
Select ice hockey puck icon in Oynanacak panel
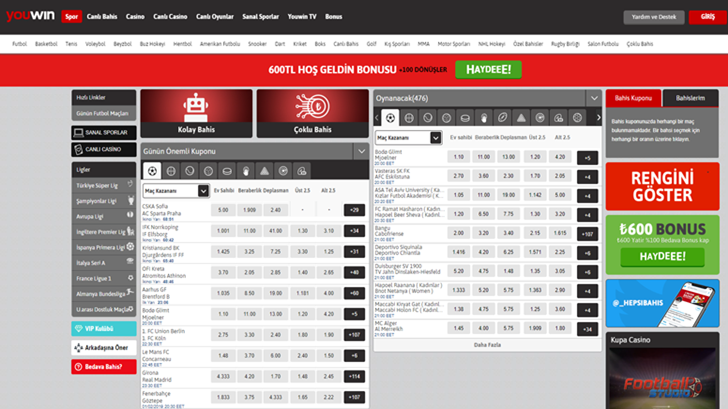click(465, 118)
